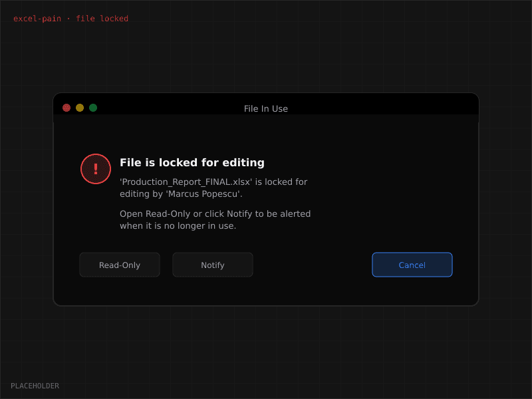This screenshot has height=399, width=532.
Task: Click the red circle in the dialog corner
Action: pos(66,107)
